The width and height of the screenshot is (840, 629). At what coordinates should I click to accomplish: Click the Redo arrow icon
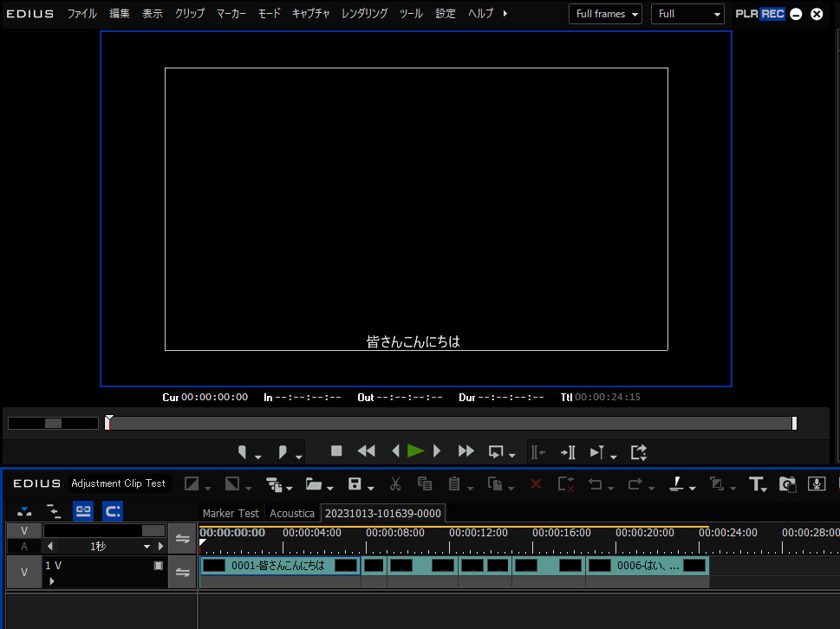coord(635,484)
